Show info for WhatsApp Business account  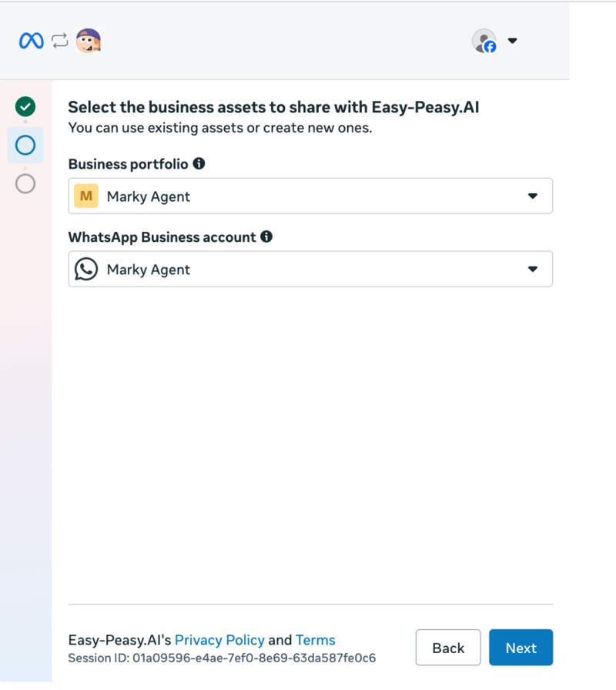click(266, 236)
